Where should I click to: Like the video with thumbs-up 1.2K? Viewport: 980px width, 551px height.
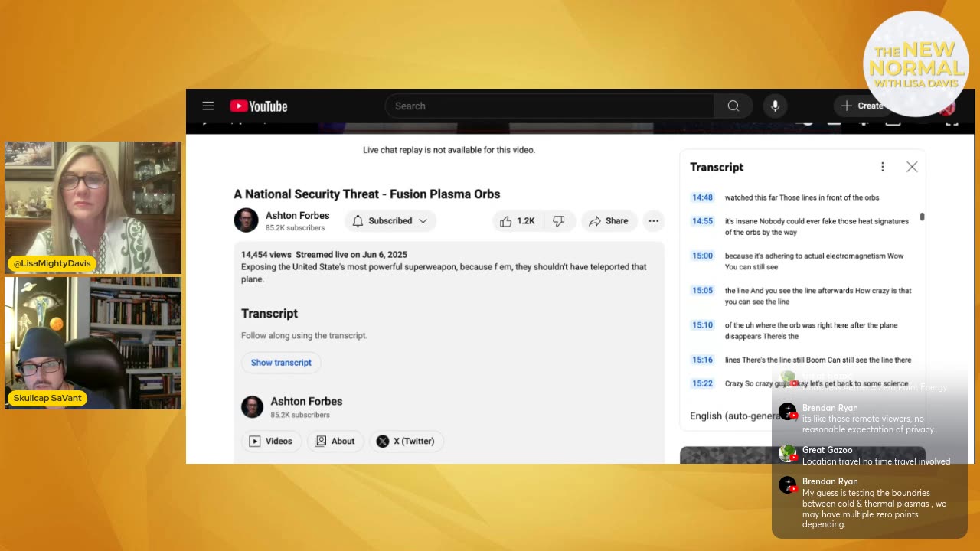click(517, 221)
